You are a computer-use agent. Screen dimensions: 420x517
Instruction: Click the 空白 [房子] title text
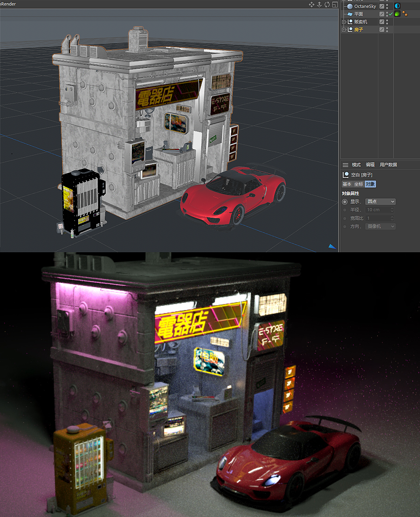[362, 175]
